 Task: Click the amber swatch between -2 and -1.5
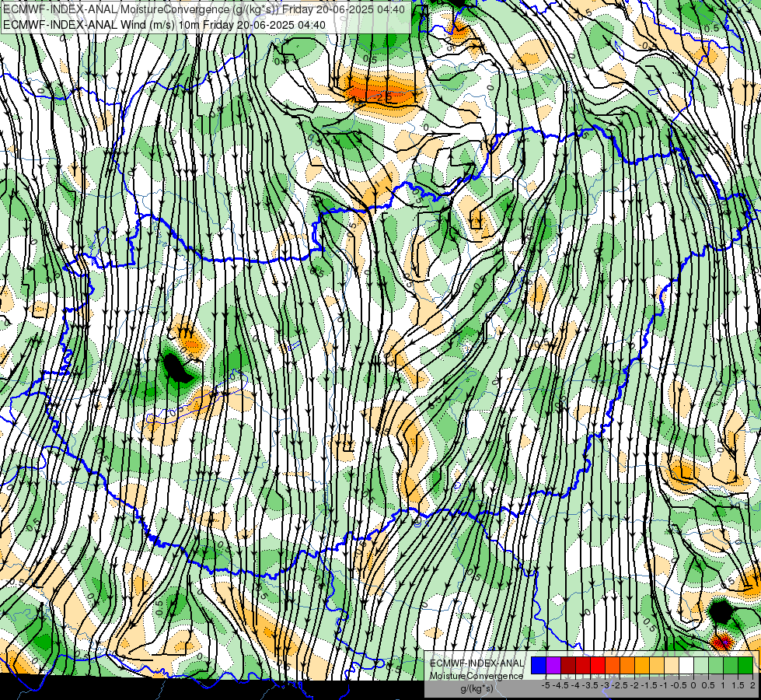[642, 665]
